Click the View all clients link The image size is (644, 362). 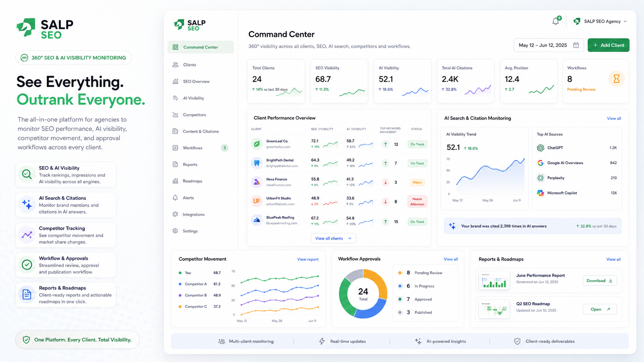(333, 239)
